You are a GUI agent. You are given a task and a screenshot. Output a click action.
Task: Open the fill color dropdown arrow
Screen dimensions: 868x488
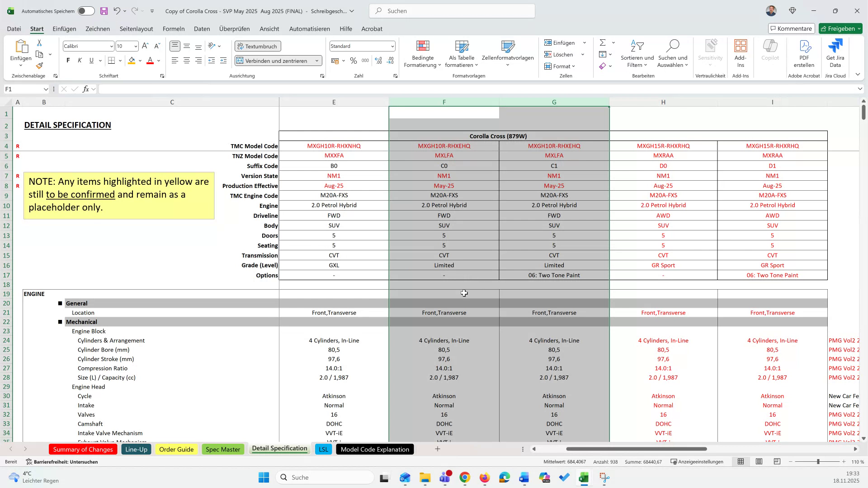pos(140,60)
